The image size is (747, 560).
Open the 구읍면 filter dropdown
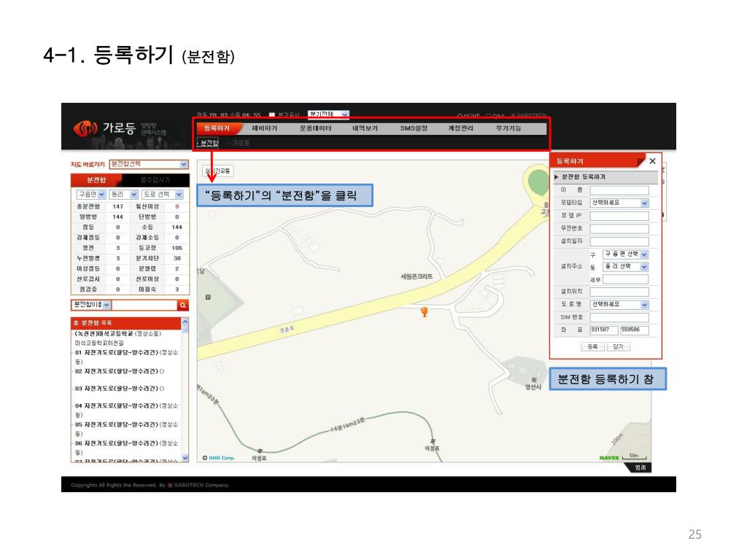coord(90,194)
